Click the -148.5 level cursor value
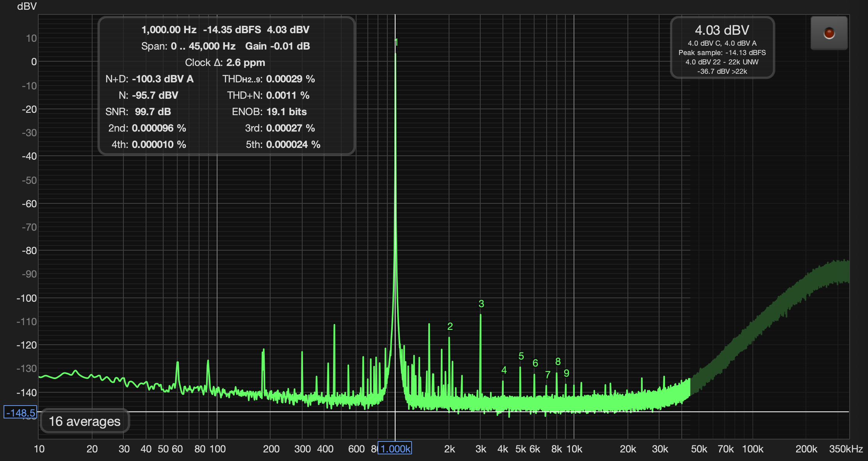The height and width of the screenshot is (461, 868). click(x=20, y=413)
